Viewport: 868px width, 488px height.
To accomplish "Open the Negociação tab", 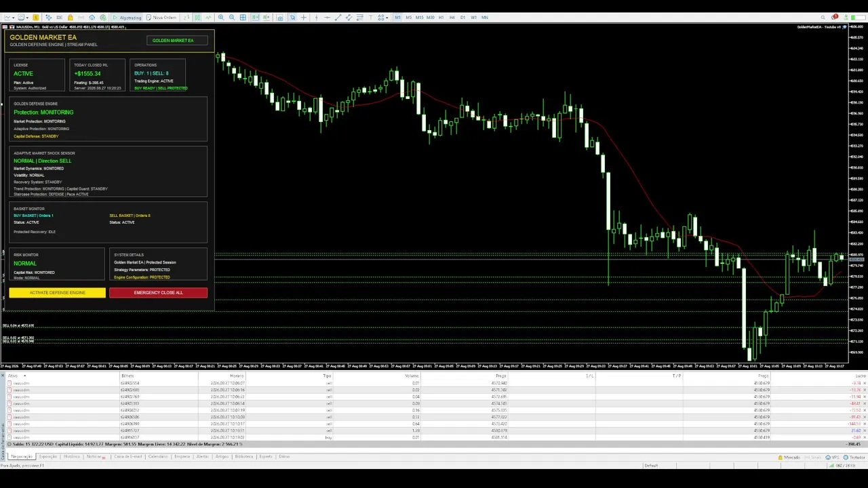I will tap(21, 457).
